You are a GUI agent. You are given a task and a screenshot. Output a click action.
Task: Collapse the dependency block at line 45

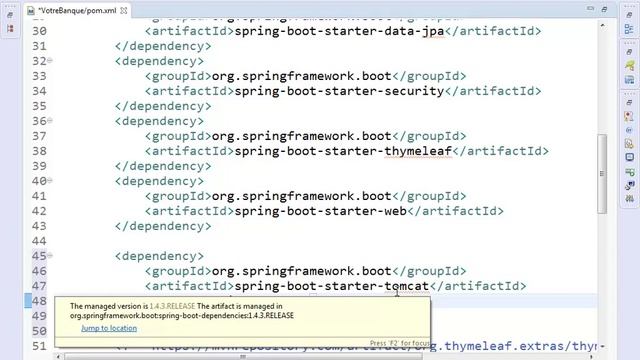pos(50,256)
